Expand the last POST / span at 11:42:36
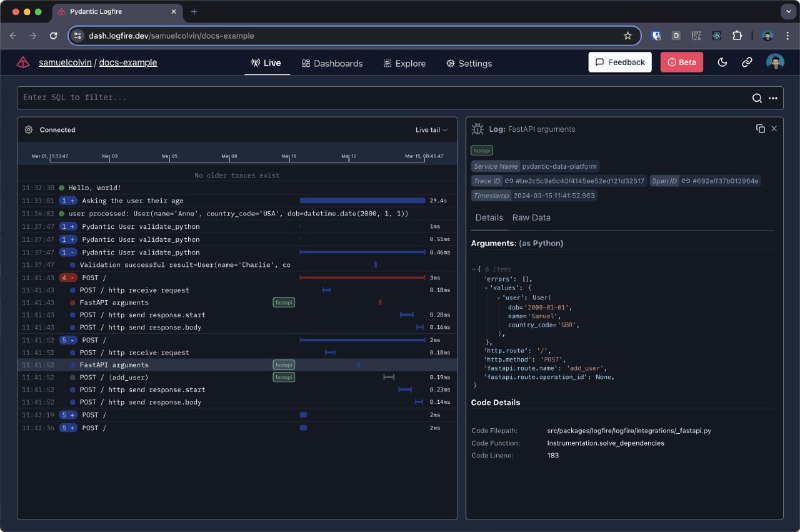 pyautogui.click(x=68, y=428)
